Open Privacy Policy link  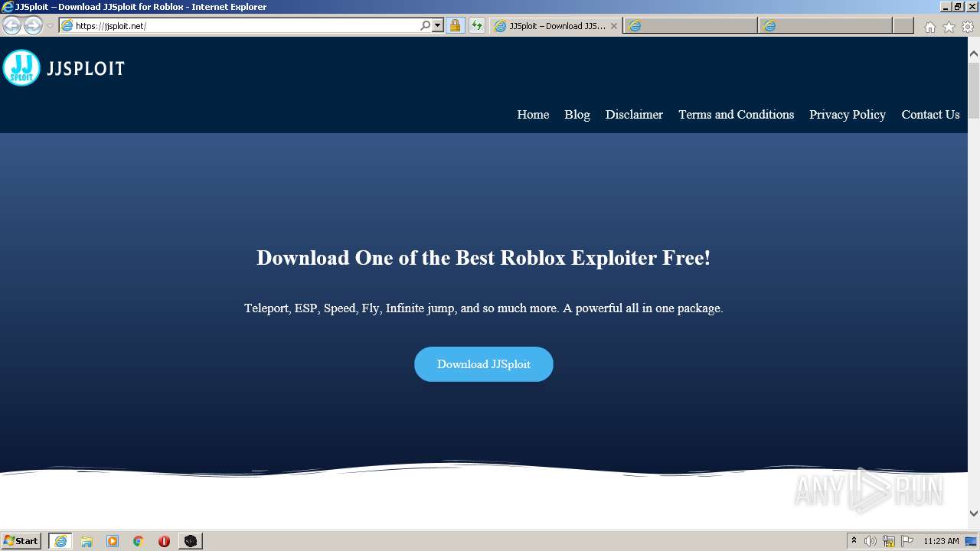coord(848,115)
